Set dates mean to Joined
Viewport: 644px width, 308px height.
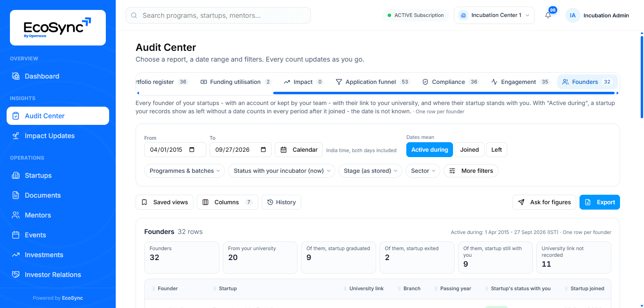[x=470, y=150]
